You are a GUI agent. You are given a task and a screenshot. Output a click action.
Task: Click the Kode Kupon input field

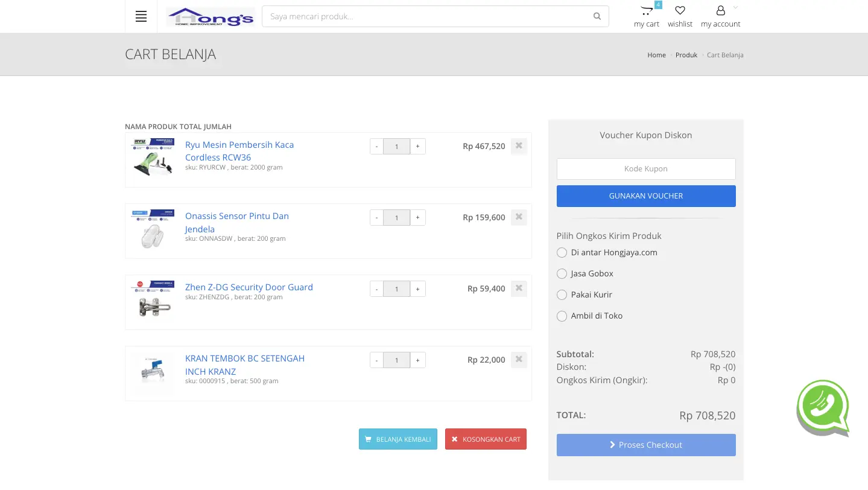tap(645, 169)
